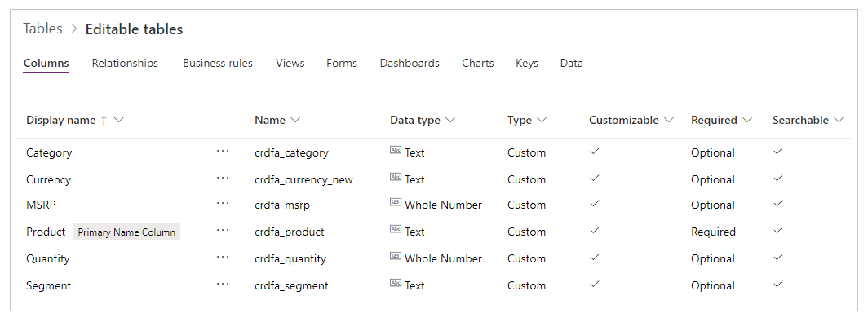868x322 pixels.
Task: Open the Quantity column
Action: (x=47, y=259)
